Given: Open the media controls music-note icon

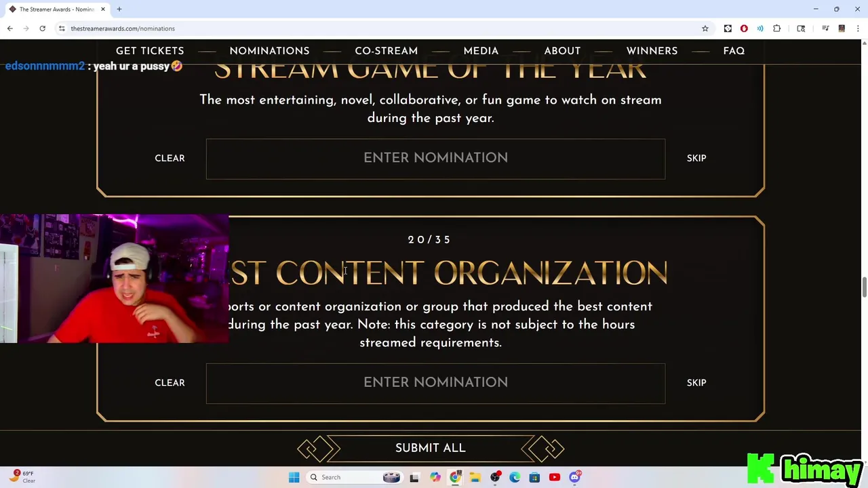Looking at the screenshot, I should pos(825,28).
